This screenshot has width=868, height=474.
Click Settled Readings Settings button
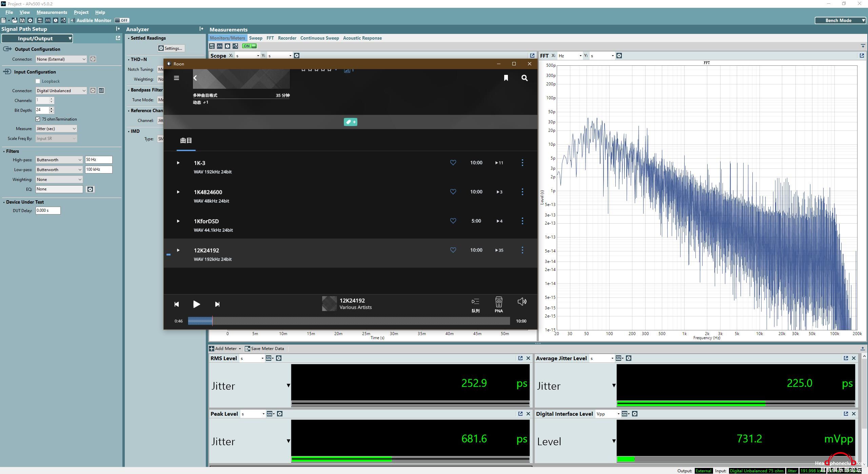(171, 48)
